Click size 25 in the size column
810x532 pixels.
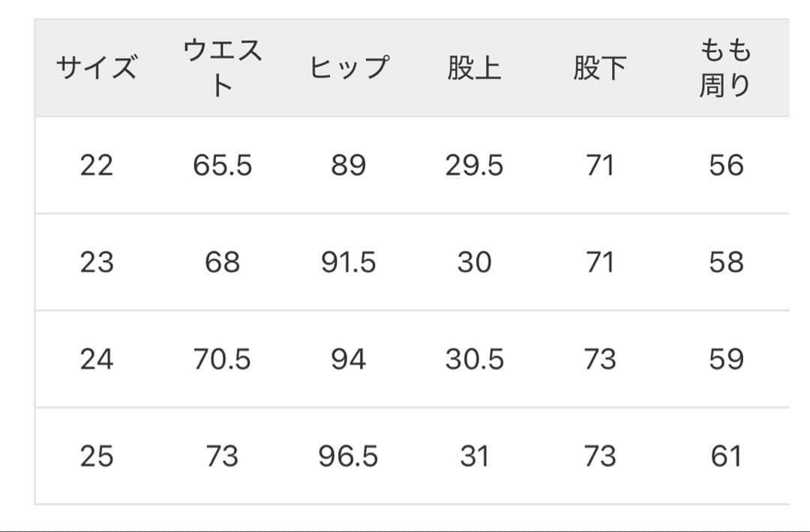[x=97, y=456]
